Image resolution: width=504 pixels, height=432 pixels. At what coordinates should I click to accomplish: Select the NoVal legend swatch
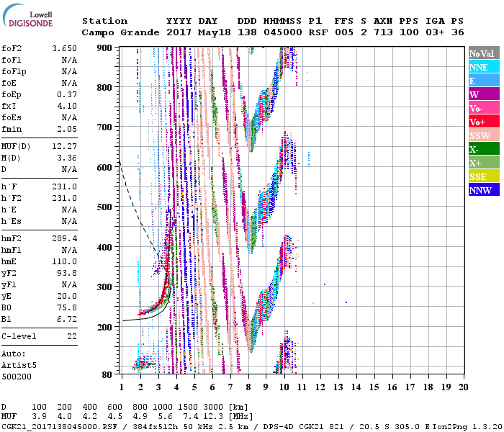pos(481,53)
